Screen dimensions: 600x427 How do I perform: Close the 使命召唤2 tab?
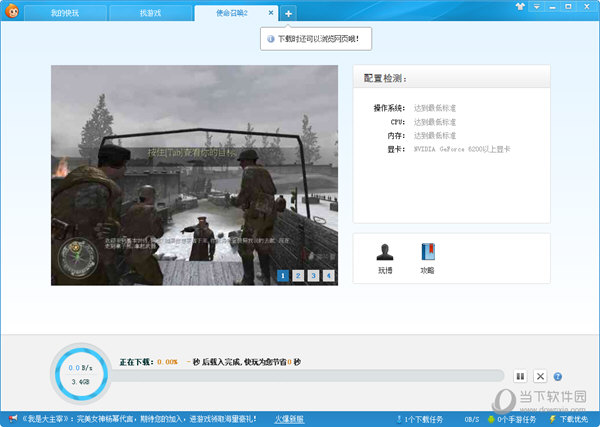click(271, 13)
